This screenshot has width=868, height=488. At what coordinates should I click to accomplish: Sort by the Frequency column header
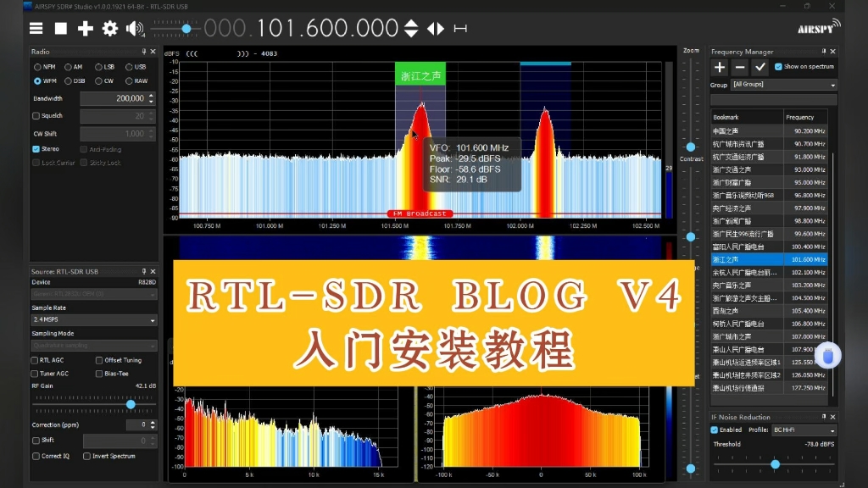805,117
